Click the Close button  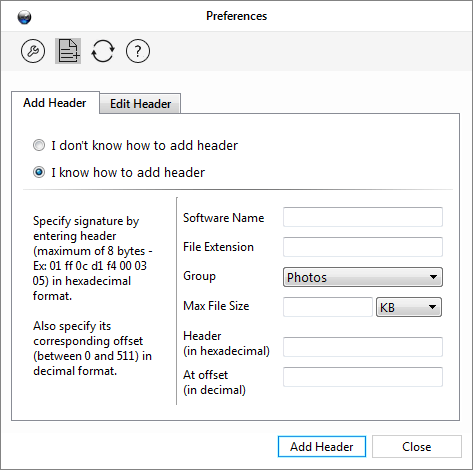417,446
